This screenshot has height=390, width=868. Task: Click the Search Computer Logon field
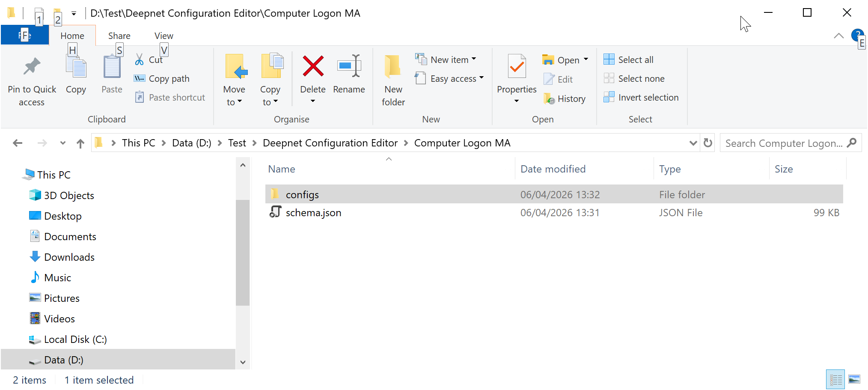click(783, 143)
